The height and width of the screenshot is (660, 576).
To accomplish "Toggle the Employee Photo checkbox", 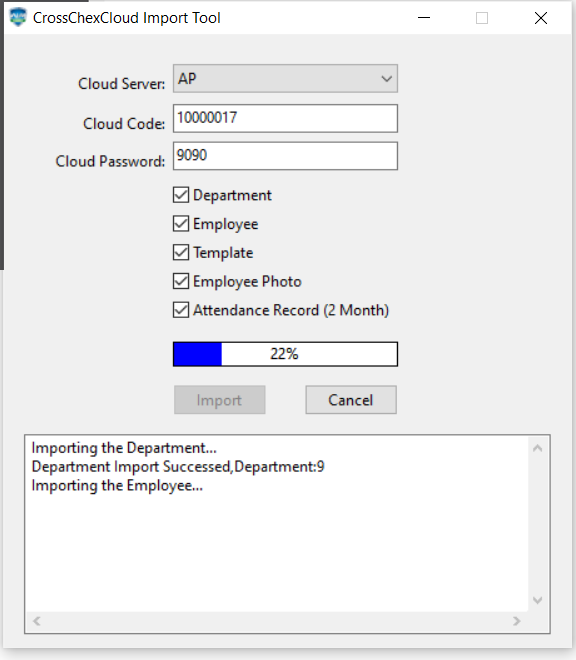I will coord(181,281).
